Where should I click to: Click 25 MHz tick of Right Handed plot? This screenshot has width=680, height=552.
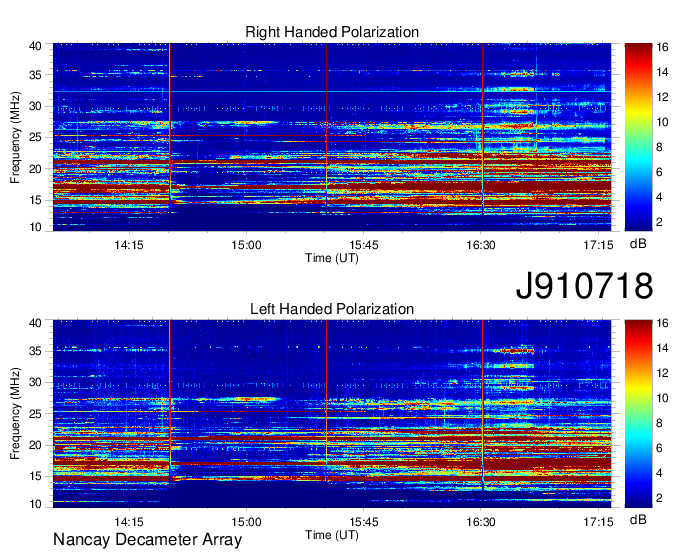36,137
